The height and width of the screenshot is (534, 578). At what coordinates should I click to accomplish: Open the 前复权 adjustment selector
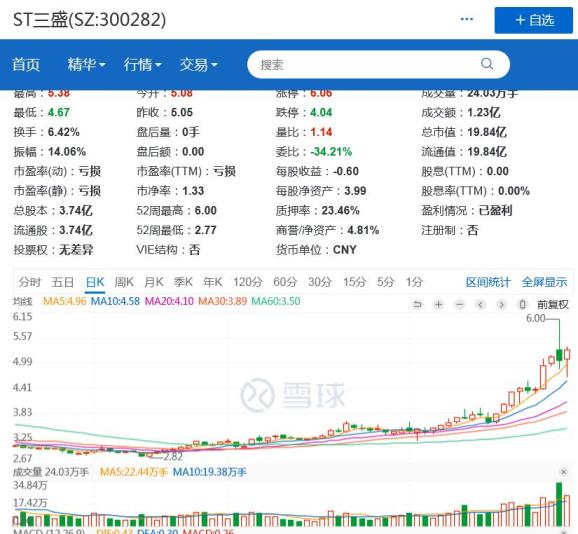(553, 304)
